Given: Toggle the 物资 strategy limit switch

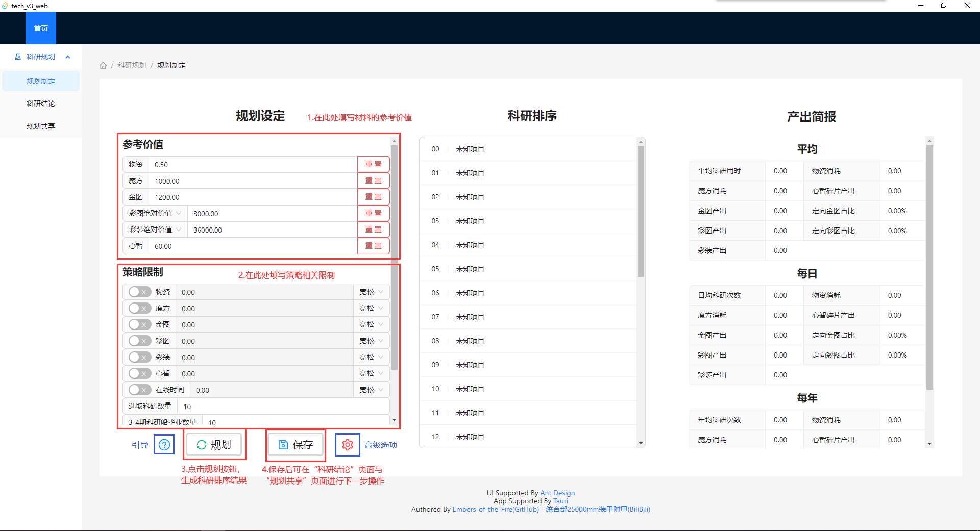Looking at the screenshot, I should [139, 292].
